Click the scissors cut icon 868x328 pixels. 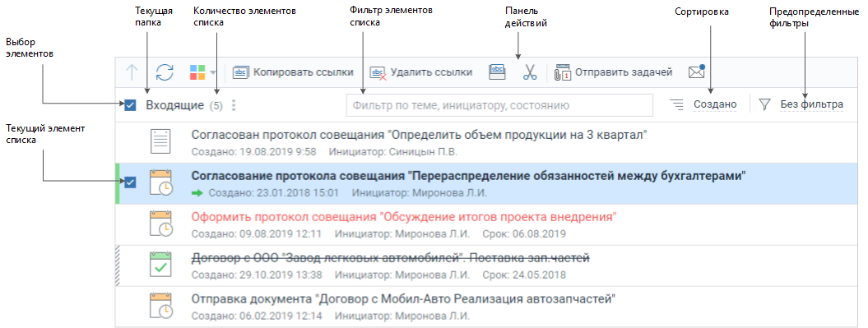click(x=530, y=72)
